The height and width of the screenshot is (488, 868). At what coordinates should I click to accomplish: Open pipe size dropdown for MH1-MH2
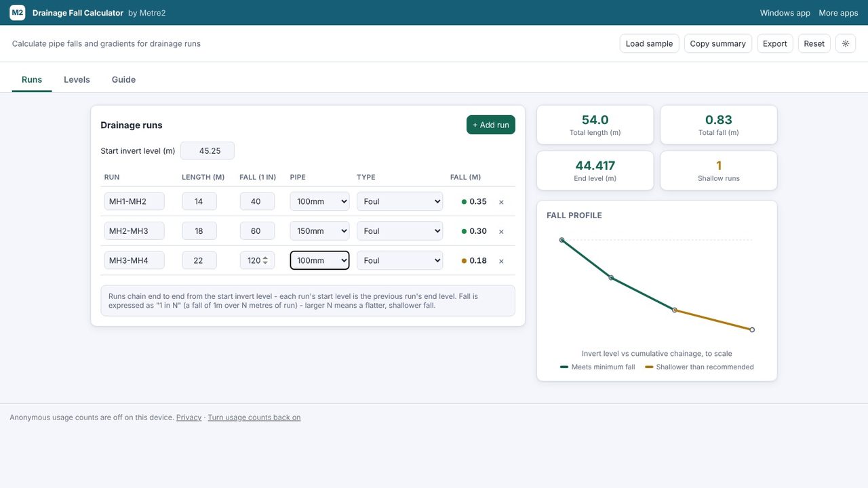pos(319,201)
